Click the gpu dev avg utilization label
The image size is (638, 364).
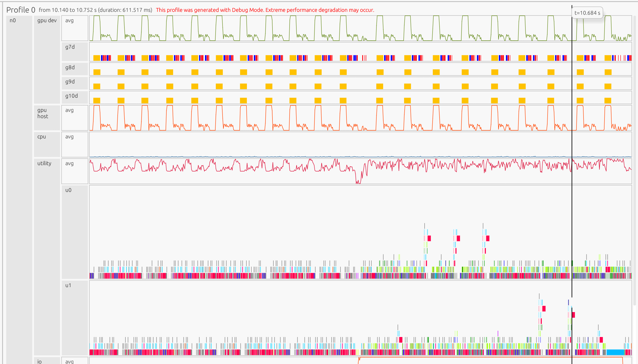point(69,20)
